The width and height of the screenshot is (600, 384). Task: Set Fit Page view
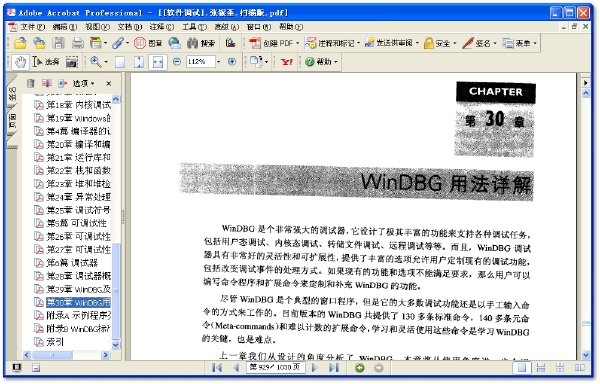139,62
